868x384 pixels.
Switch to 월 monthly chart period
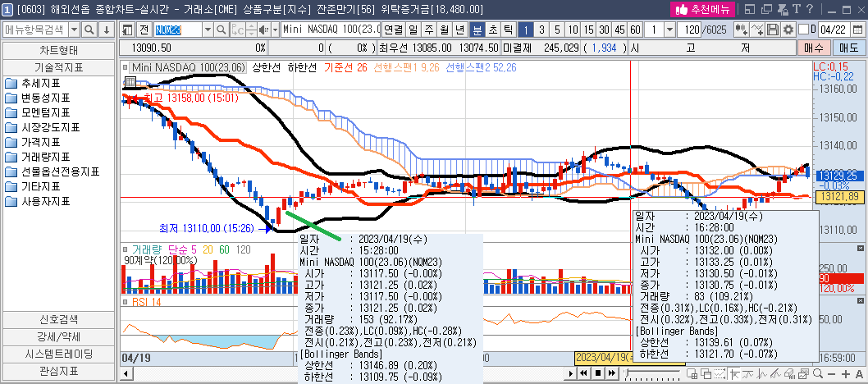point(444,30)
